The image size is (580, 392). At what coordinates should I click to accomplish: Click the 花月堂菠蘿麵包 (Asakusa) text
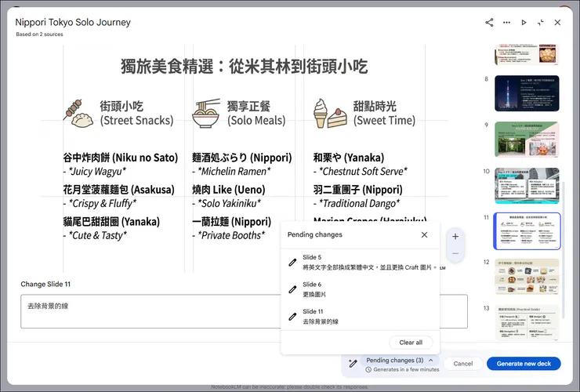coord(118,190)
